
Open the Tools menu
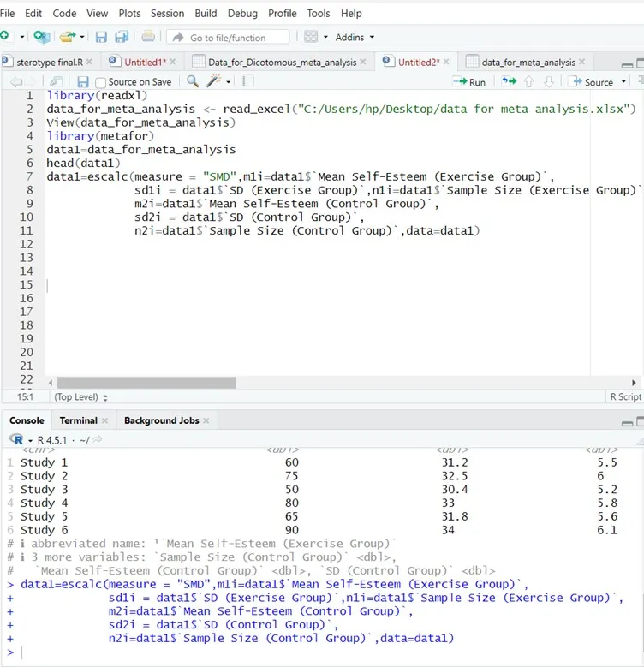(319, 14)
